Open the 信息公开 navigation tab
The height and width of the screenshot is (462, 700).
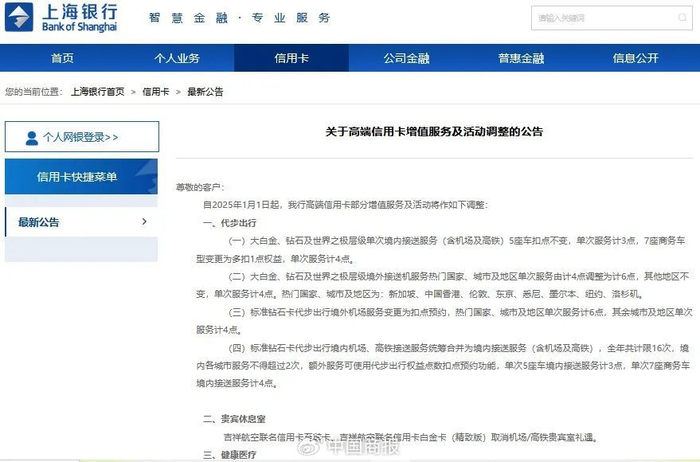pos(636,58)
